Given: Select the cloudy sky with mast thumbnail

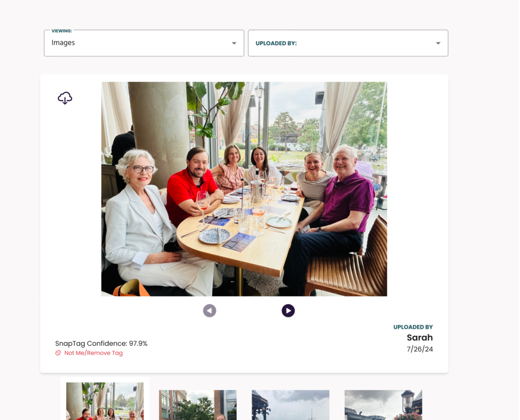Looking at the screenshot, I should pyautogui.click(x=290, y=405).
